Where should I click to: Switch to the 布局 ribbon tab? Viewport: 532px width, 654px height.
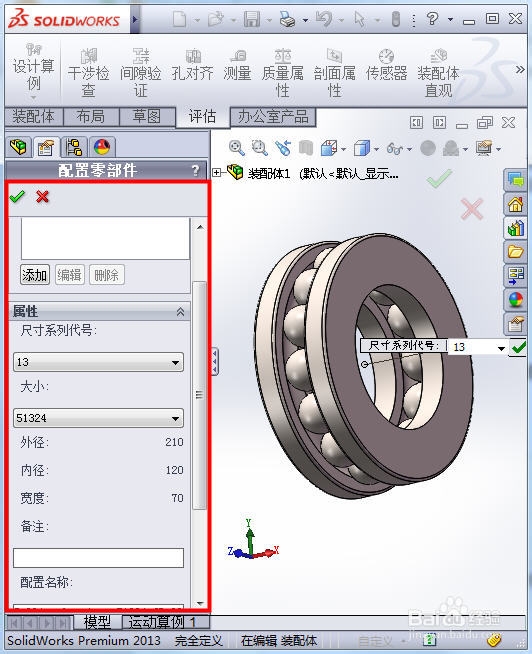[x=91, y=116]
